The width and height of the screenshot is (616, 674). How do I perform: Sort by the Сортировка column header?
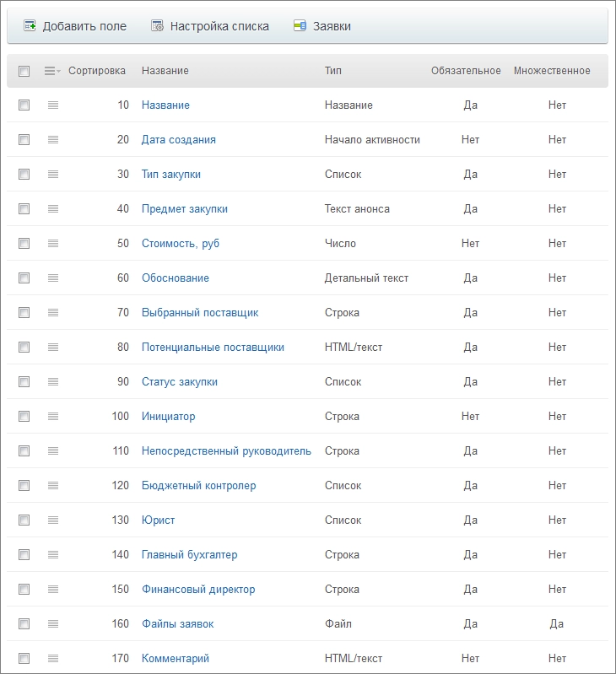[x=97, y=71]
